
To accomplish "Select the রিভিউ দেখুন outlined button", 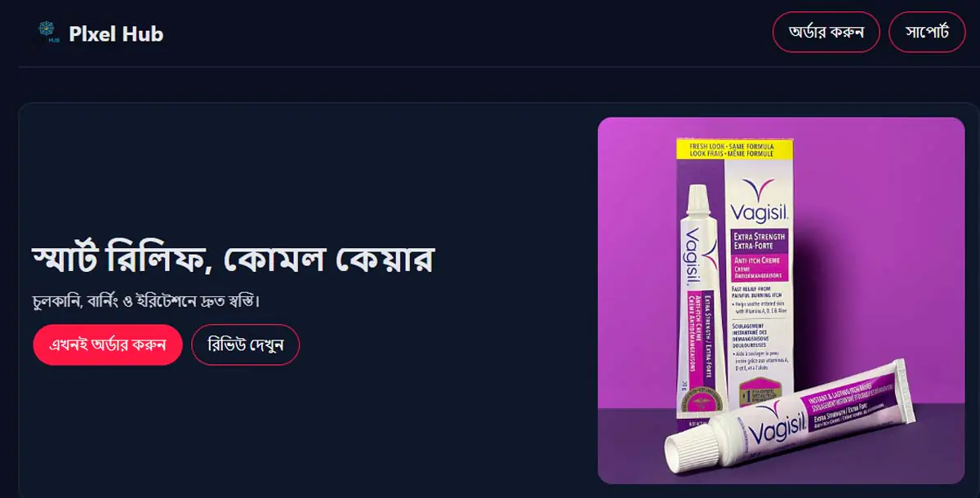I will [245, 345].
